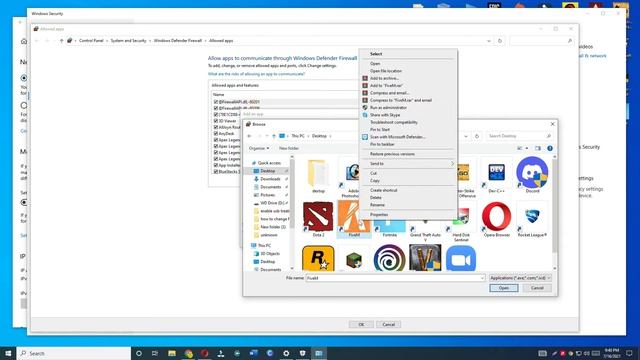Open the risks of allowing an app link
640x360 pixels.
pyautogui.click(x=256, y=74)
